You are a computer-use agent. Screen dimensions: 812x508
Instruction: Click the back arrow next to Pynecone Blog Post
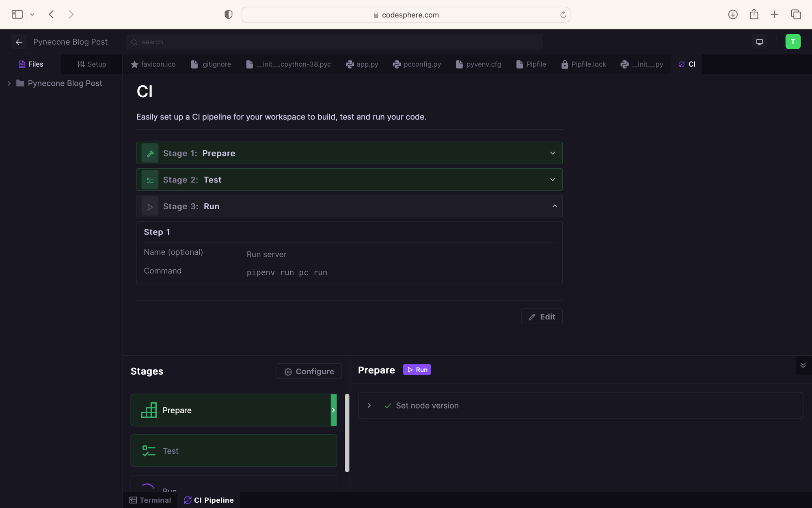point(19,42)
